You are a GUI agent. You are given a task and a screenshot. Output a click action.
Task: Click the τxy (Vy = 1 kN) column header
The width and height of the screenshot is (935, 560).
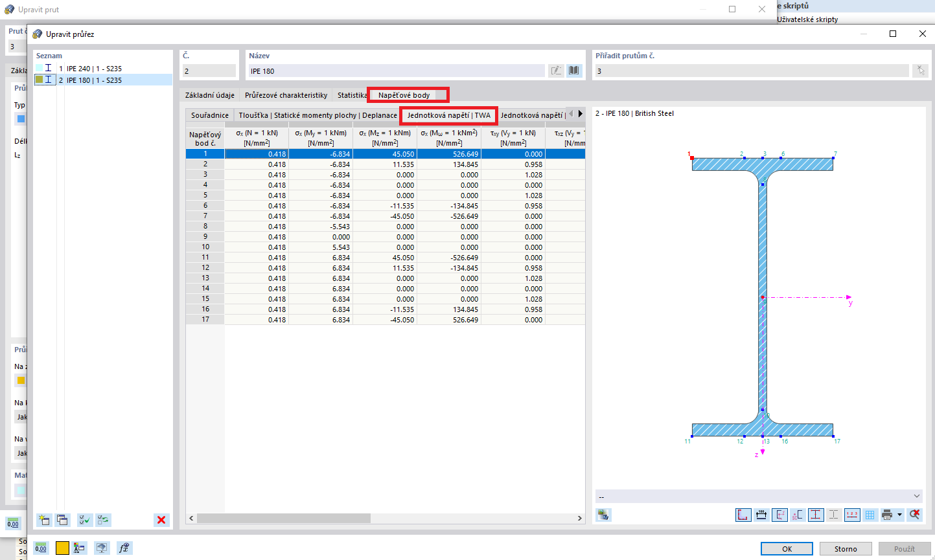[513, 138]
